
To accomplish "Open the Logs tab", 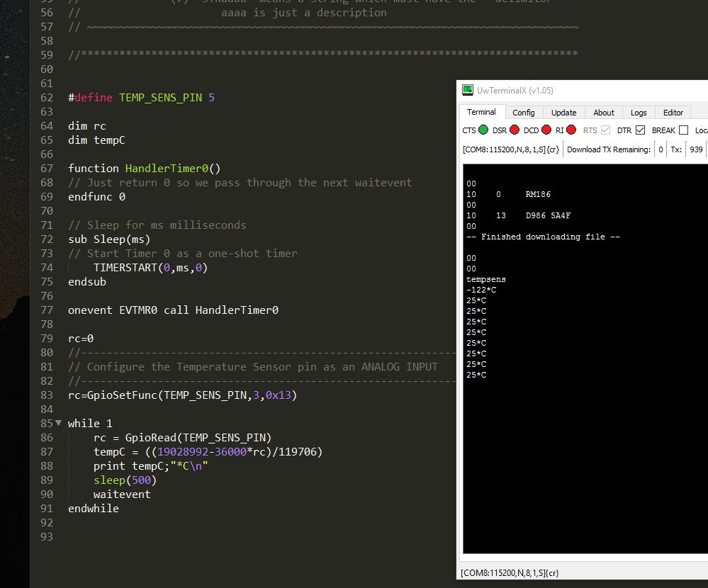I will pos(639,113).
